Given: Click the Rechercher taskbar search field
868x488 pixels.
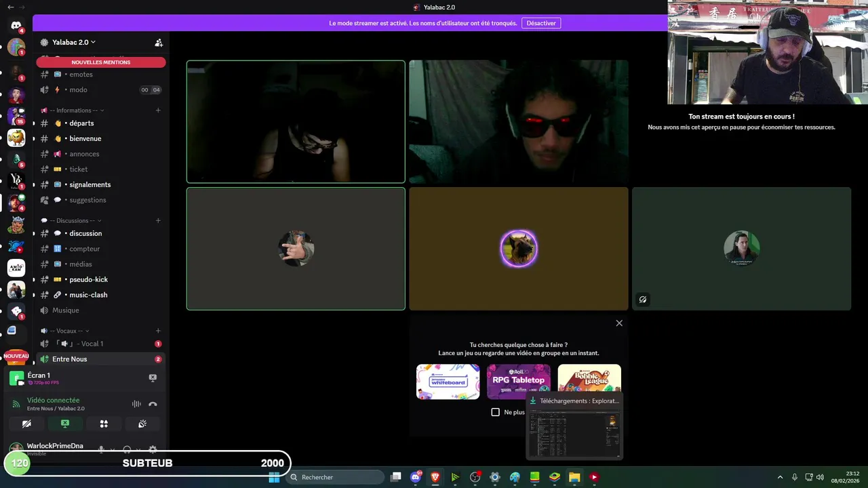Looking at the screenshot, I should point(336,477).
